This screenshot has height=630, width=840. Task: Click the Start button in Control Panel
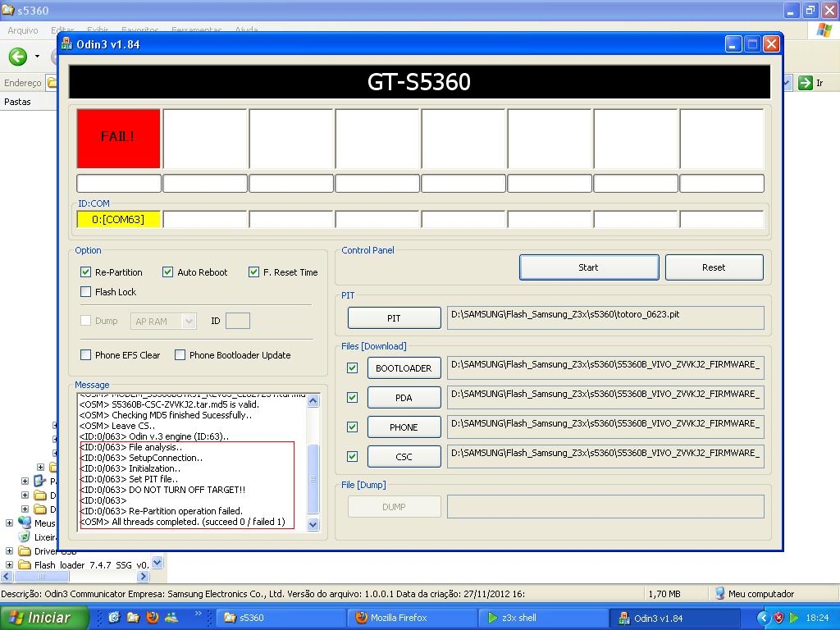click(x=589, y=267)
